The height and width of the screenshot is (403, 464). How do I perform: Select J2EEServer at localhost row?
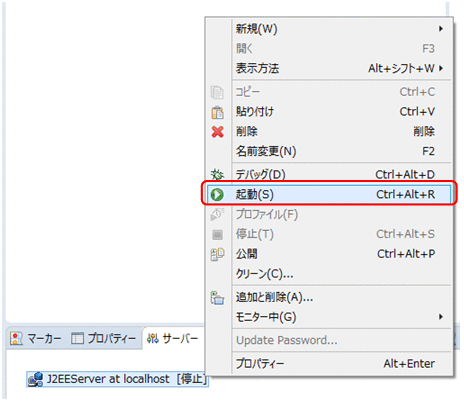[x=118, y=379]
